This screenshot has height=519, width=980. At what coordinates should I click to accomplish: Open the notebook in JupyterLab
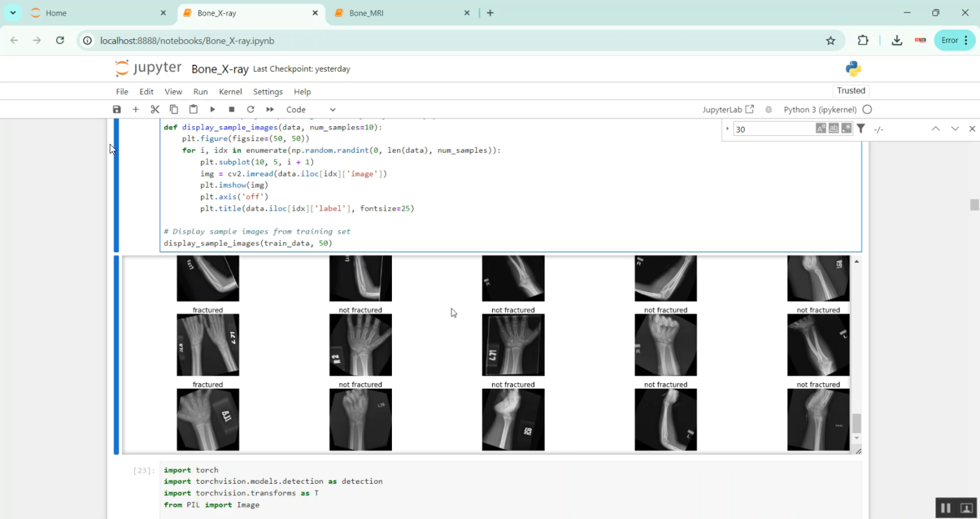click(x=728, y=110)
